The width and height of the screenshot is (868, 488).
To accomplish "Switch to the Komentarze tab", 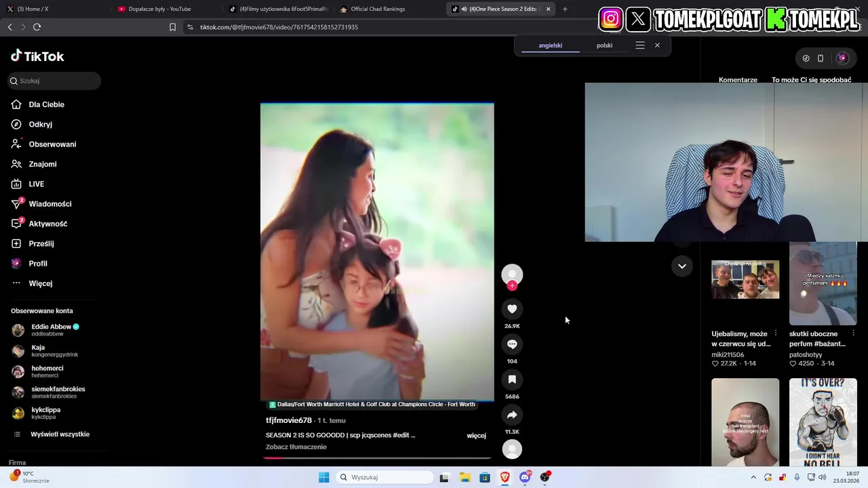I will pos(738,80).
